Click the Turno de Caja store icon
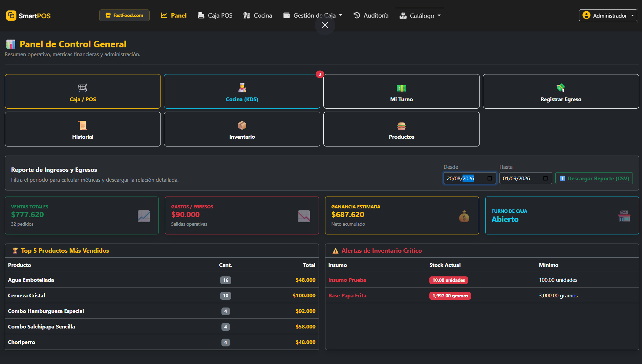Viewport: 642px width, 364px height. (624, 216)
